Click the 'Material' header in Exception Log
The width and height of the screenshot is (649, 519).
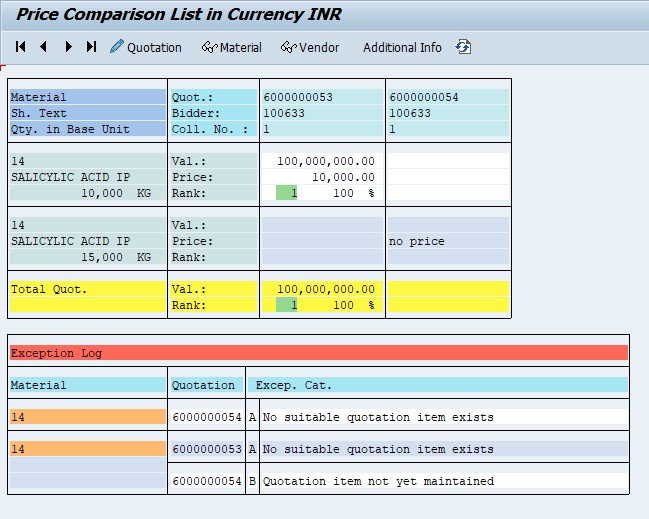point(88,385)
